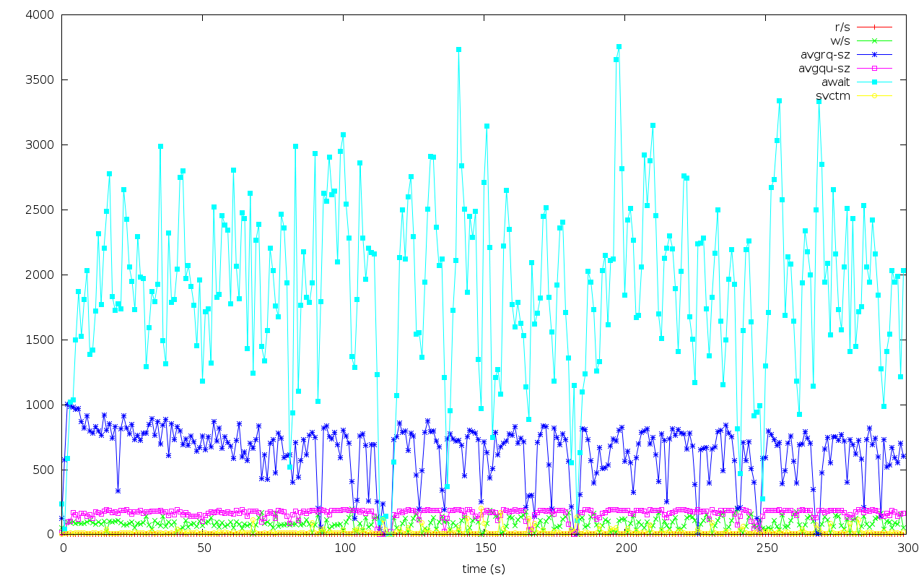Click the 4000 y-axis label
The width and height of the screenshot is (924, 578).
[x=40, y=14]
